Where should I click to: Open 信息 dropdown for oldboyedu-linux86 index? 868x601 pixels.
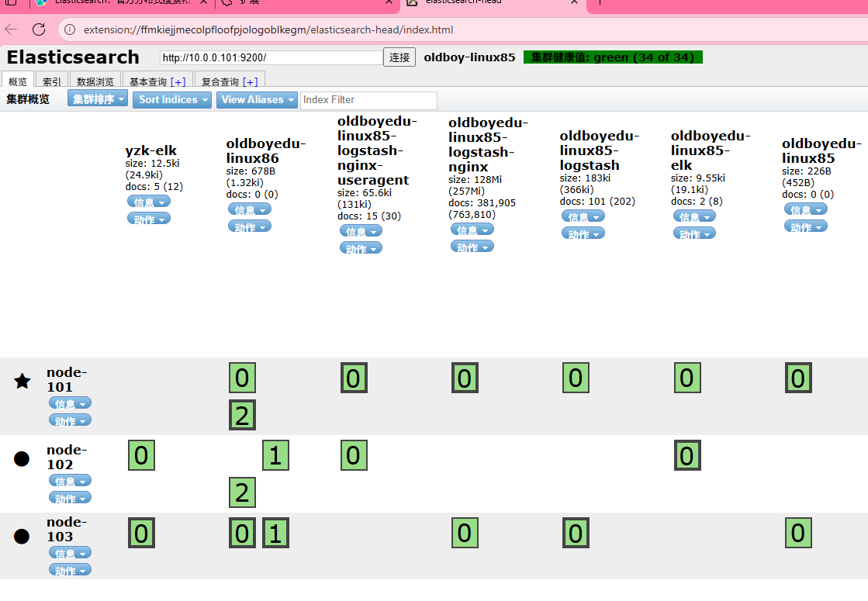(250, 209)
